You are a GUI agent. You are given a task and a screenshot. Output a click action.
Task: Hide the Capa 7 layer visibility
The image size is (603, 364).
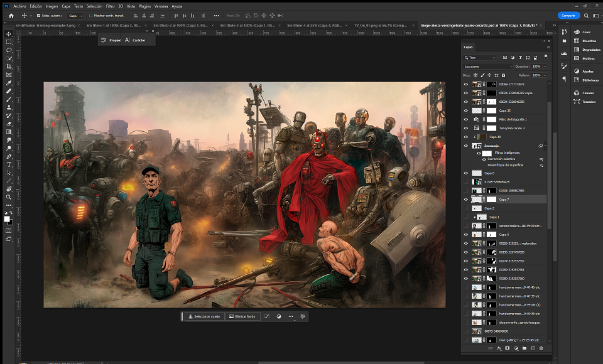465,200
